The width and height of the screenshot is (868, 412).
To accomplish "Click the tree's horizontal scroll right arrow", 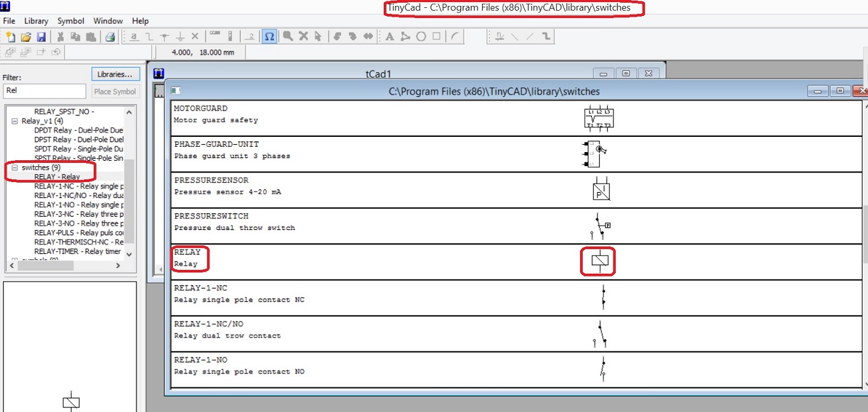I will click(x=118, y=265).
